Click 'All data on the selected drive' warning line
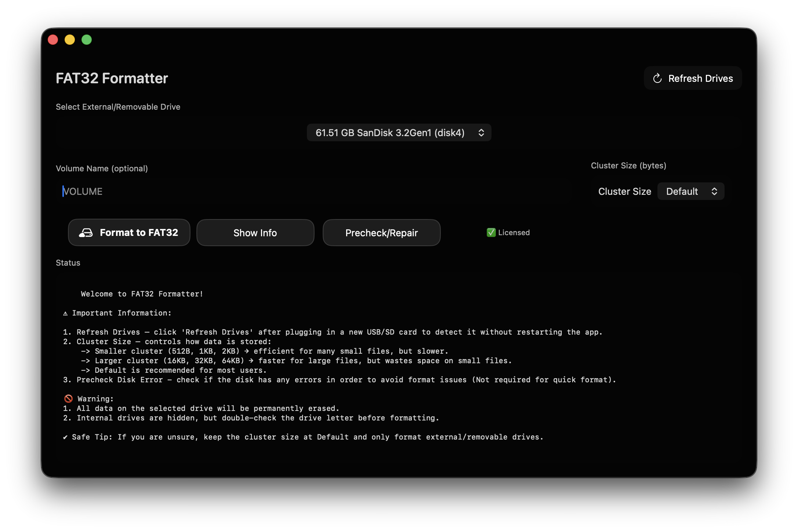Screen dimensions: 798x532 [x=201, y=408]
